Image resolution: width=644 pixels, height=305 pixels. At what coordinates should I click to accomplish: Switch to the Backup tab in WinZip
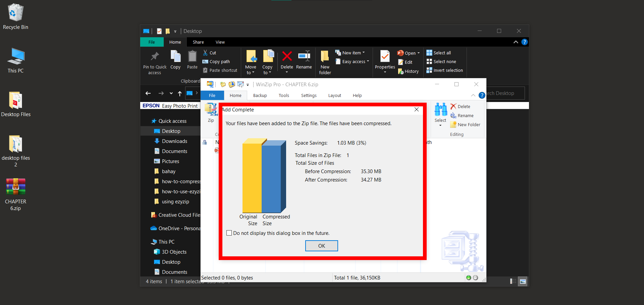pyautogui.click(x=260, y=95)
